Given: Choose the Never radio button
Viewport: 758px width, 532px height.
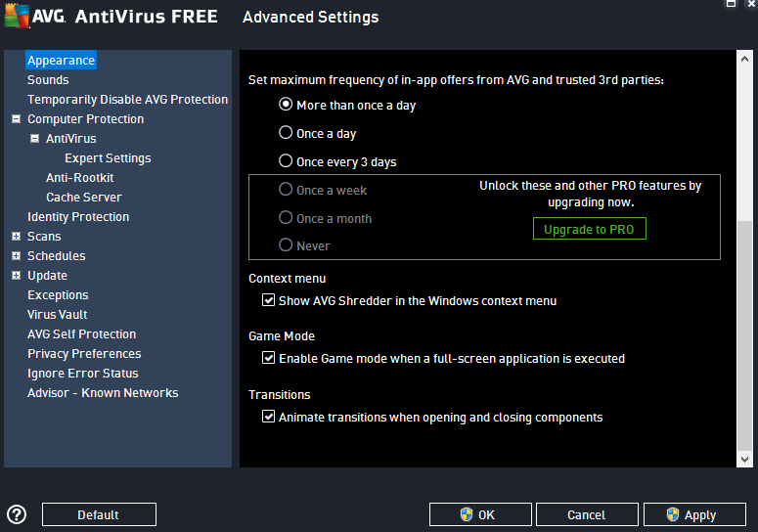Looking at the screenshot, I should point(286,245).
